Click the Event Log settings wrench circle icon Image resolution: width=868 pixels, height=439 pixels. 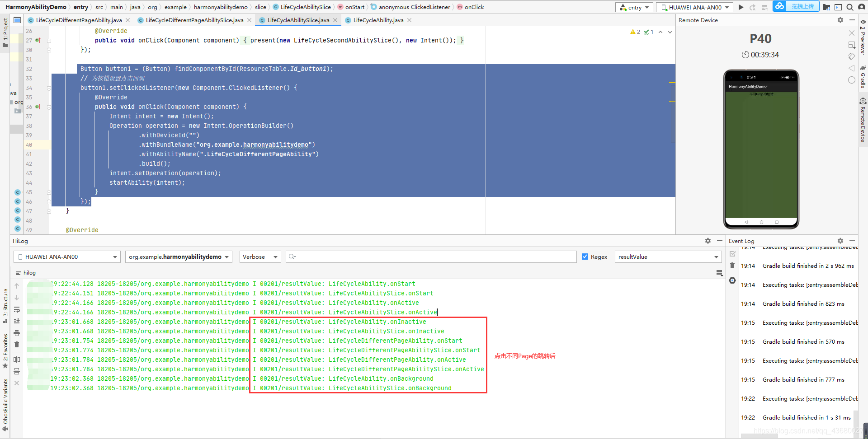click(733, 280)
